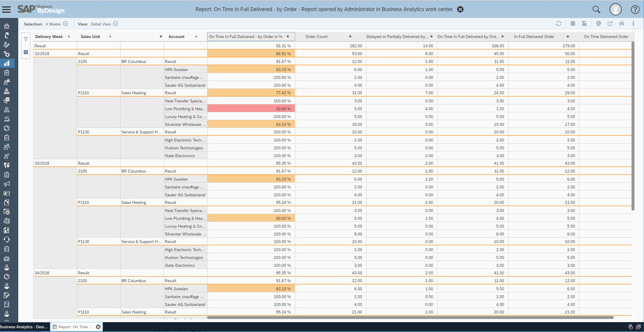This screenshot has width=644, height=332.
Task: Open the pencil edit sidebar icon
Action: click(7, 295)
